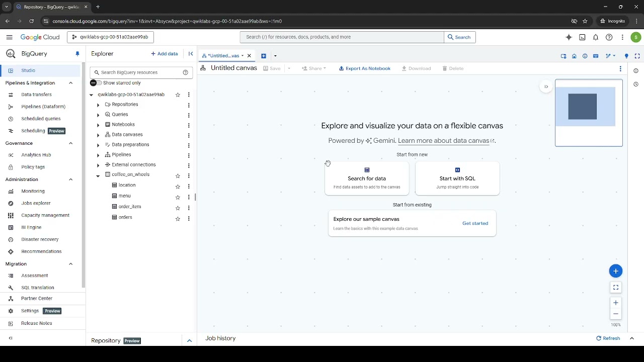Collapse the canvas minimap panel

point(546,86)
